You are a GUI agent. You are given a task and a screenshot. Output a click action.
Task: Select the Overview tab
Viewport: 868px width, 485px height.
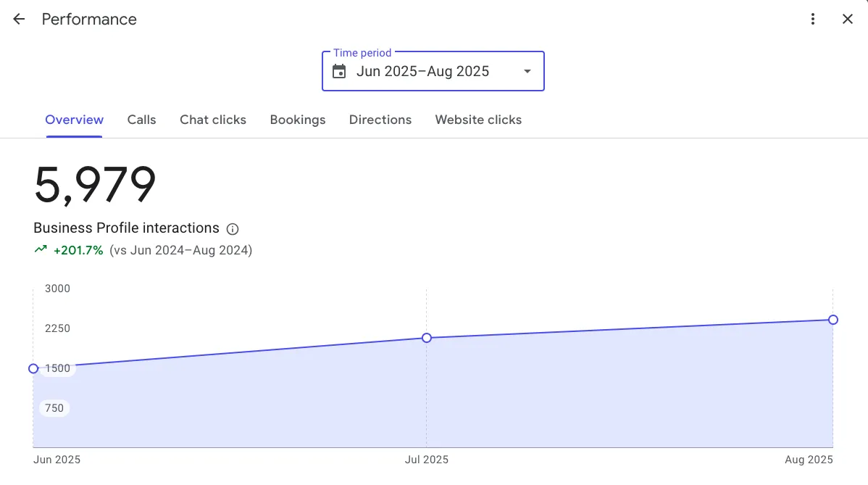pyautogui.click(x=74, y=120)
